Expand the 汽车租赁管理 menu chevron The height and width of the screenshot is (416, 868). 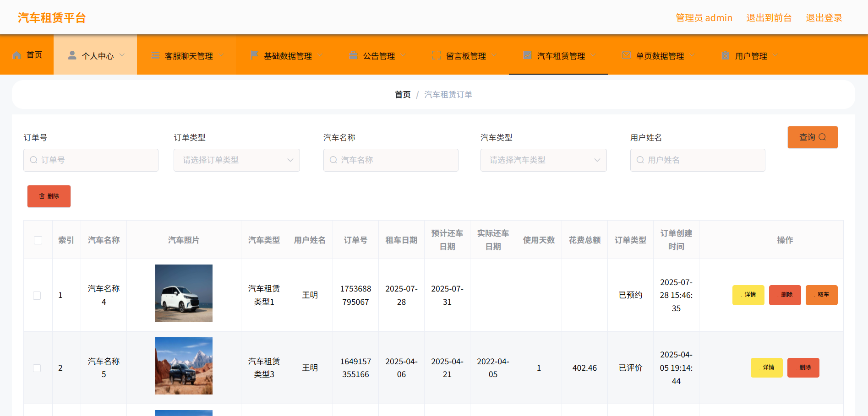(594, 55)
